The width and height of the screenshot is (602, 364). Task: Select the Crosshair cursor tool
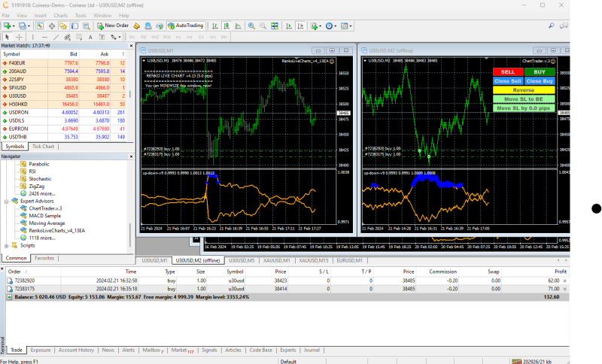tap(19, 36)
